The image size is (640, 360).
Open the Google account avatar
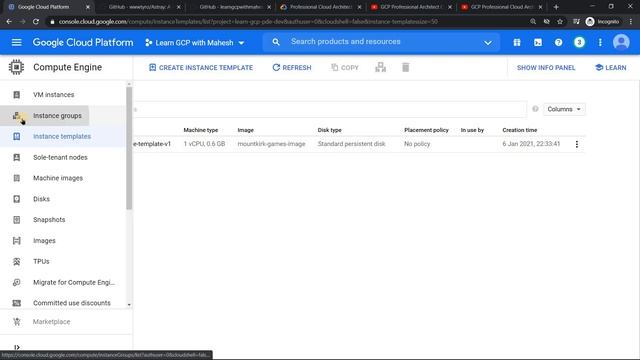[621, 42]
